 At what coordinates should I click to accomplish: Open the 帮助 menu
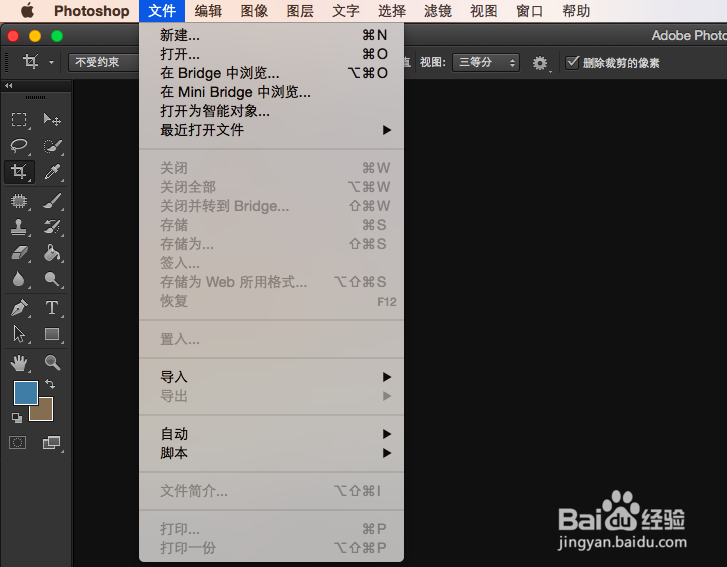click(x=576, y=11)
